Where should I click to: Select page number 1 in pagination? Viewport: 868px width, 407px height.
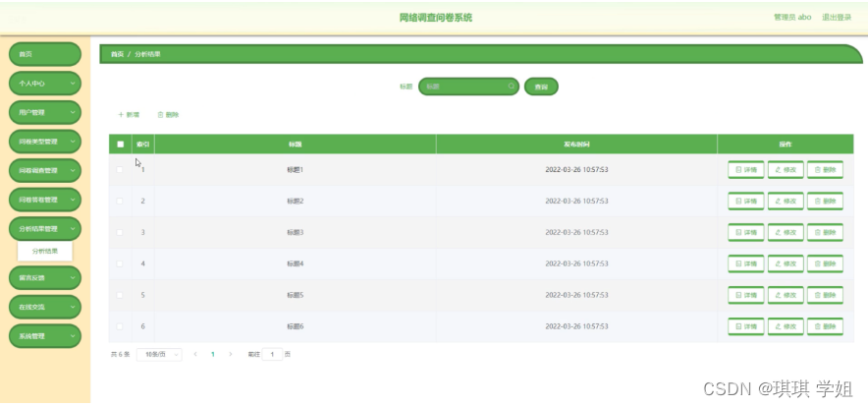212,354
